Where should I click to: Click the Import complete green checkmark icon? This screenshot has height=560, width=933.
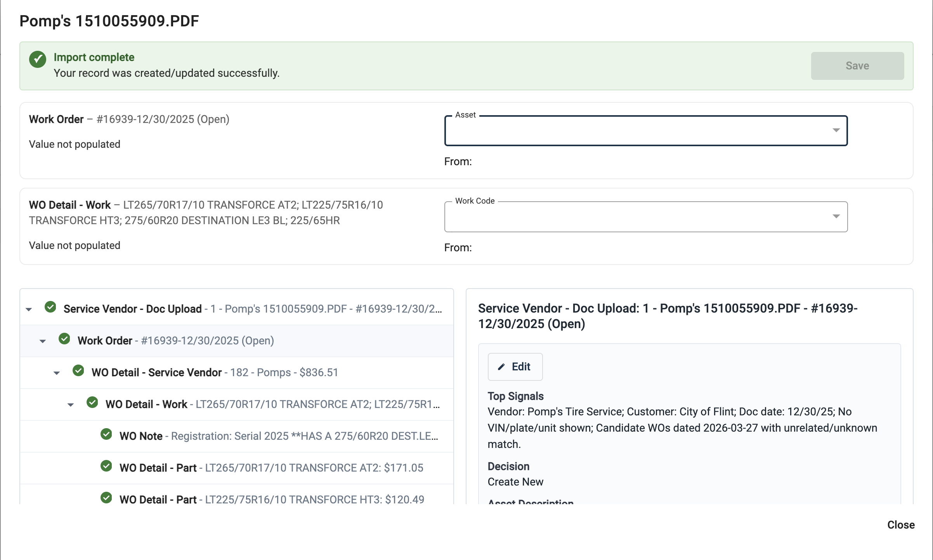38,59
